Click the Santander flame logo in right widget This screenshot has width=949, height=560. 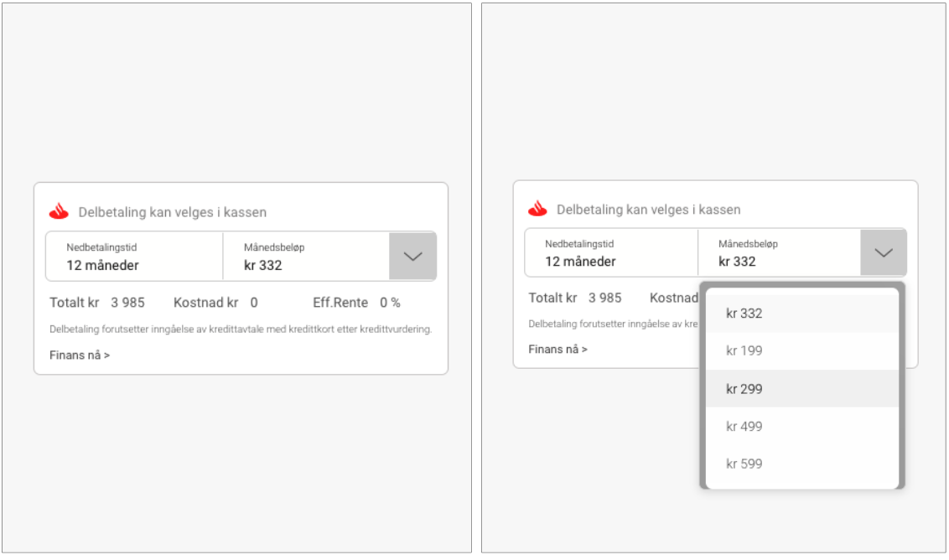pos(537,208)
